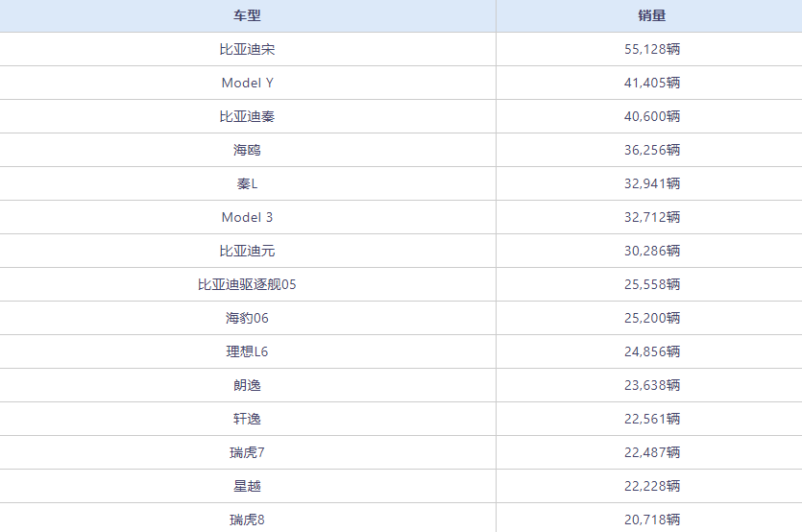
Task: Click the 瑞虎8 model cell
Action: 247,520
